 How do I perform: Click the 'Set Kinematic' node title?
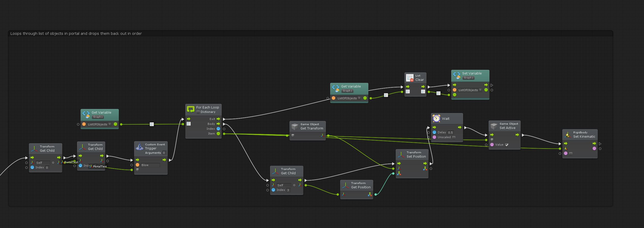584,137
